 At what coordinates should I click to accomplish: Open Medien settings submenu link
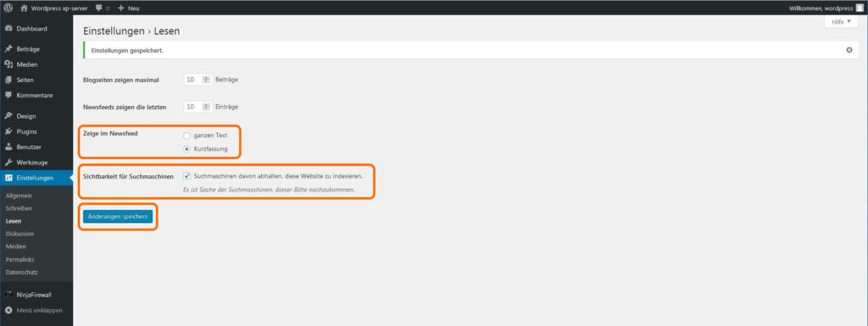tap(16, 246)
